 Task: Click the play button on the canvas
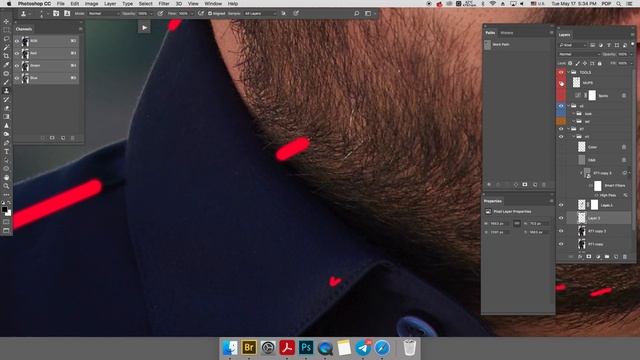144,28
